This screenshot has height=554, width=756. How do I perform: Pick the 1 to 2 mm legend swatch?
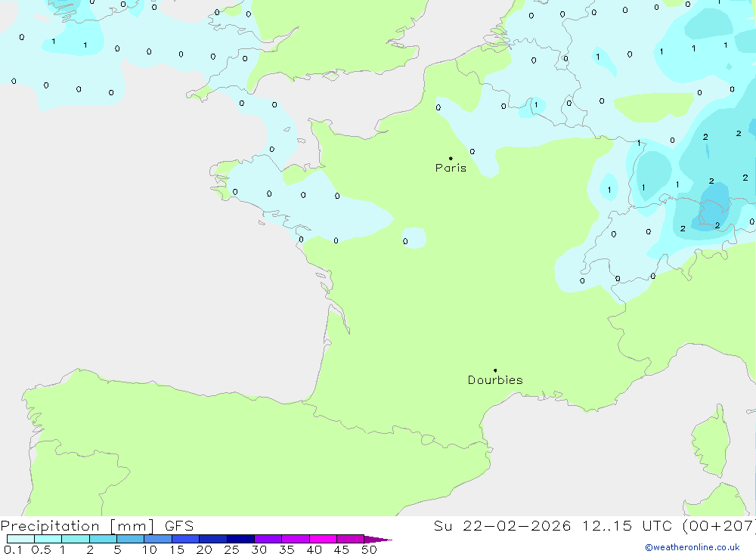pyautogui.click(x=76, y=539)
